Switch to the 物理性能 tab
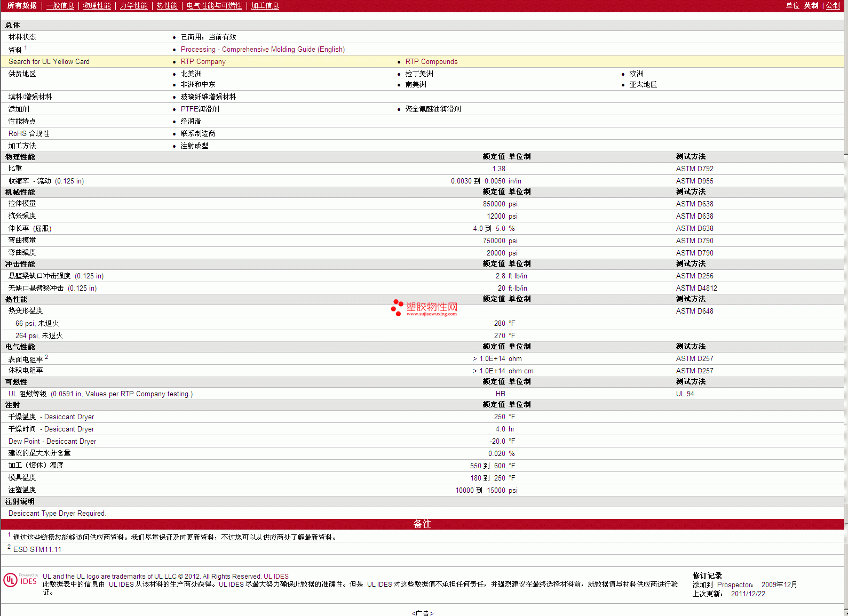 (97, 5)
